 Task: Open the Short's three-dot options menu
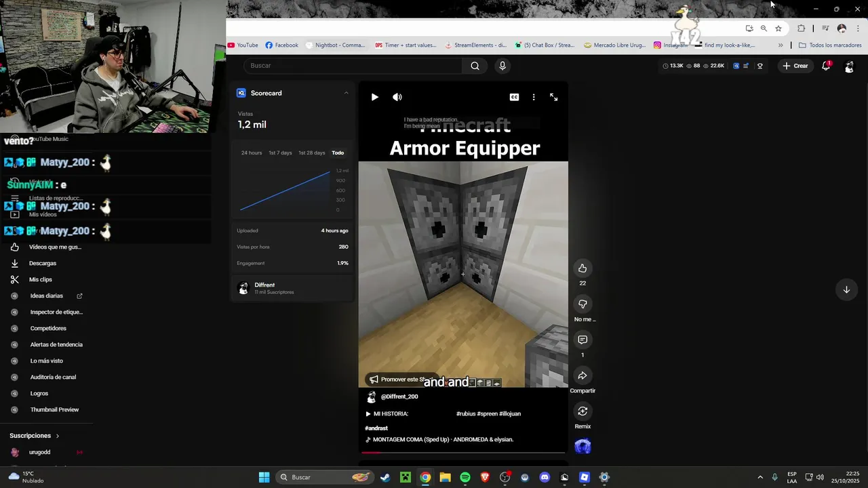coord(534,97)
